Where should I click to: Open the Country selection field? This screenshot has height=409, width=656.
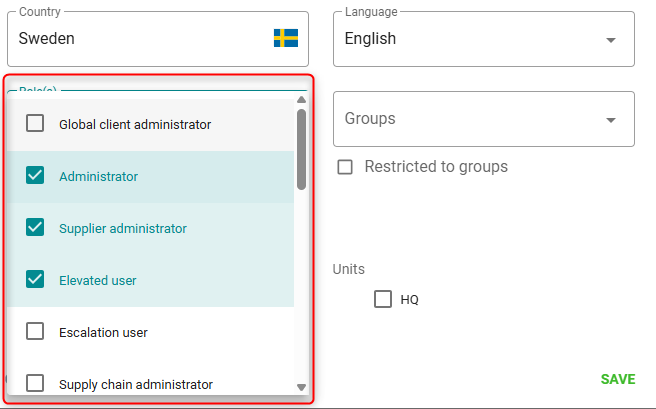coord(140,39)
